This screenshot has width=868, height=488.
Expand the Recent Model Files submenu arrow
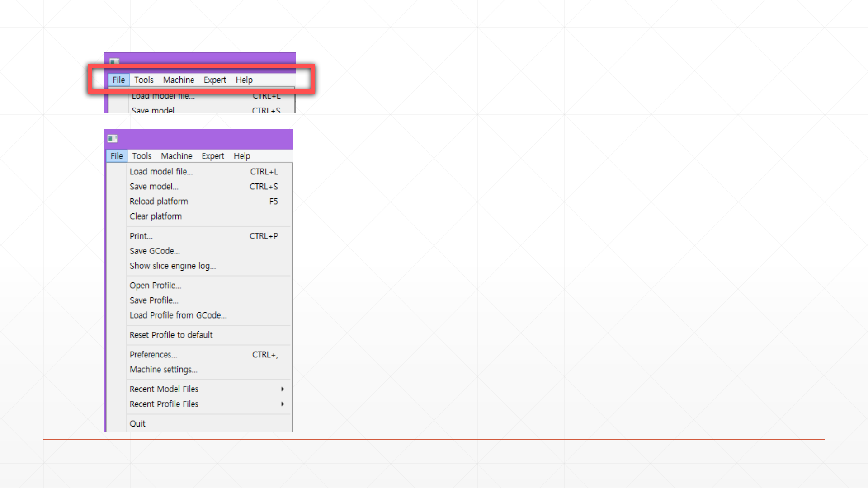coord(283,389)
